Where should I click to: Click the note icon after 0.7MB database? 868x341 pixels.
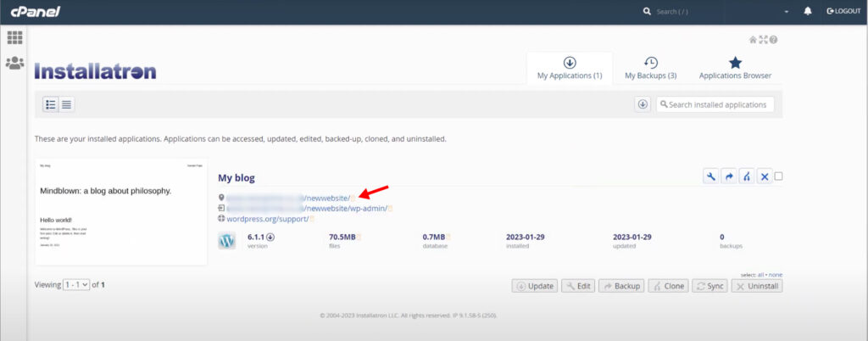[x=449, y=238]
